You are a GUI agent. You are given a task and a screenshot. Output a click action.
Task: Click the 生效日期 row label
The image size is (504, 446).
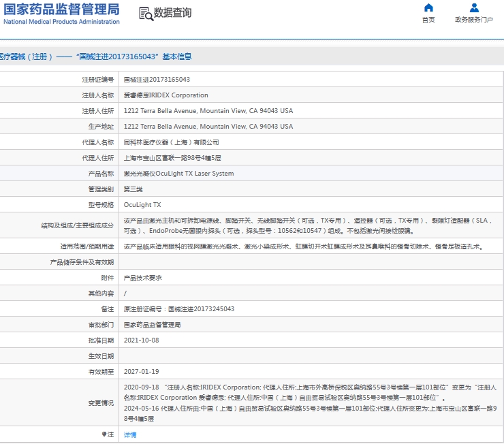(101, 356)
